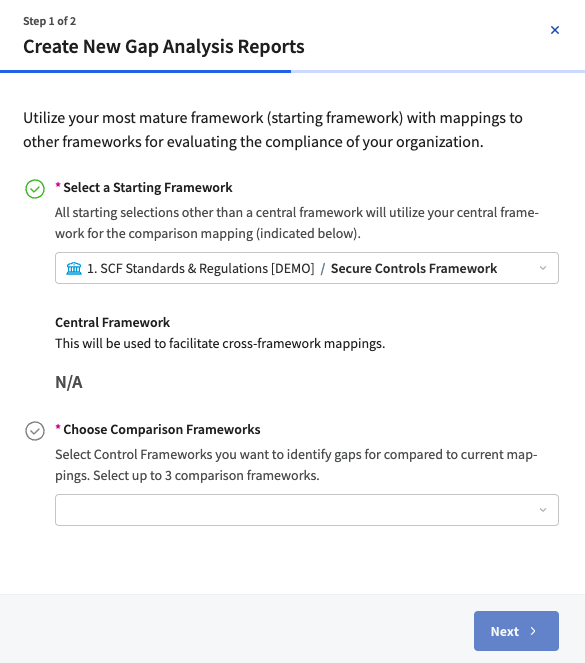Click the Create New Gap Analysis Reports title
585x663 pixels.
pyautogui.click(x=164, y=47)
